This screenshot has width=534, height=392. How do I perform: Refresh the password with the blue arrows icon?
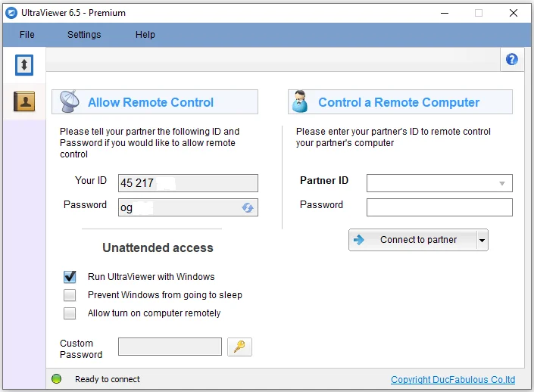point(248,207)
